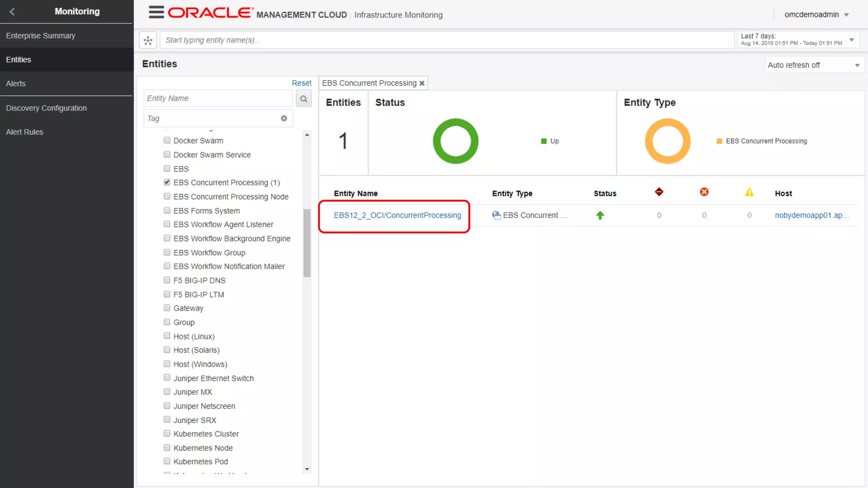Click the green status donut chart

click(456, 141)
